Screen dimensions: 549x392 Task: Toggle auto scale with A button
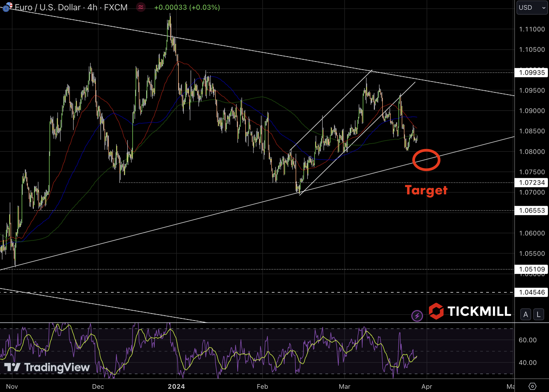pos(525,315)
